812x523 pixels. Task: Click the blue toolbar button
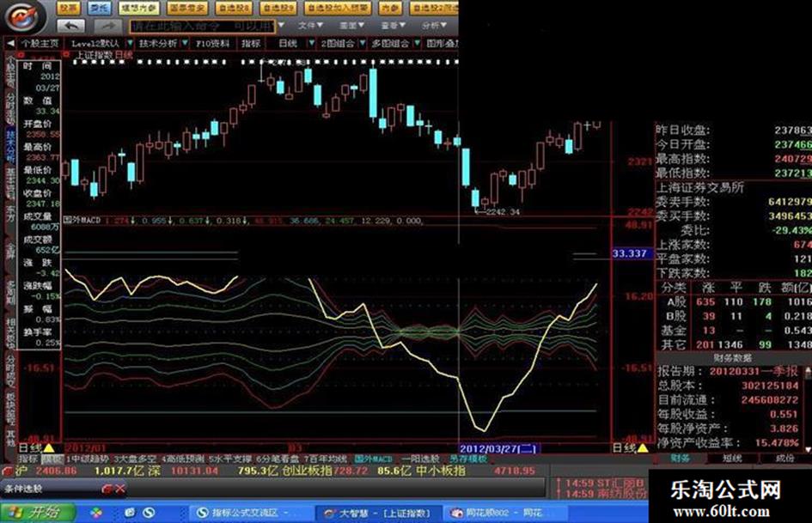pyautogui.click(x=99, y=8)
